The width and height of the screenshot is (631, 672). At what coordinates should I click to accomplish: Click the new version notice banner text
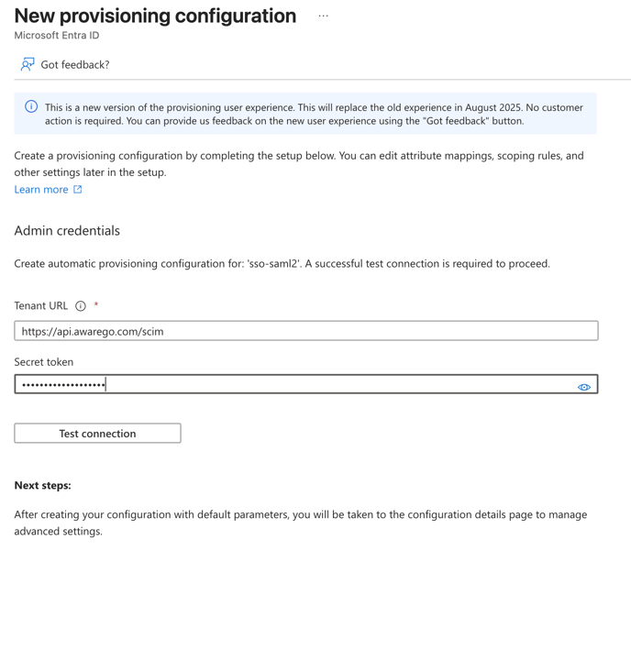[x=314, y=114]
